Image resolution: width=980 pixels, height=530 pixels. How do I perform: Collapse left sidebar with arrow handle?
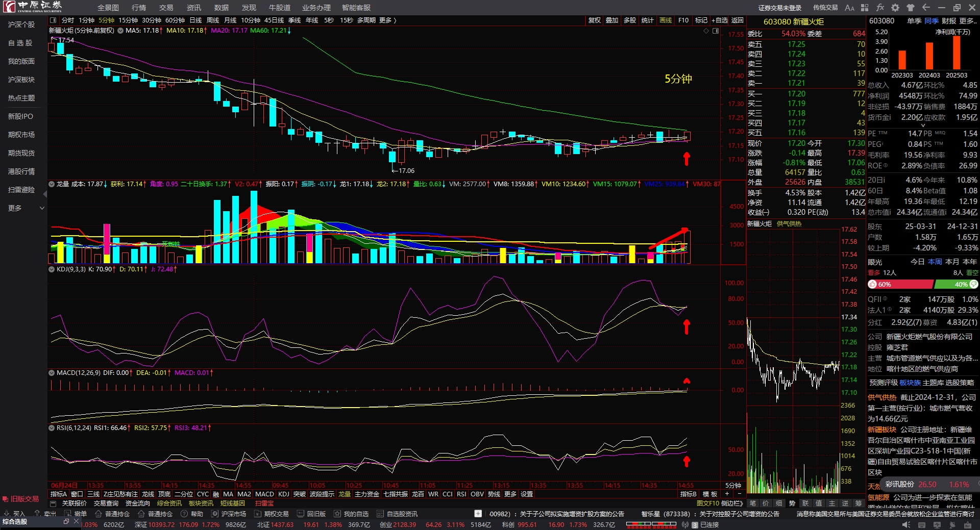pyautogui.click(x=45, y=194)
